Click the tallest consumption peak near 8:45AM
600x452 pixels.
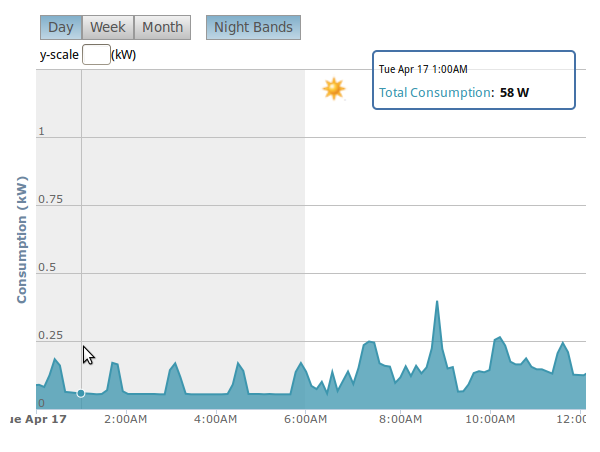[x=437, y=301]
